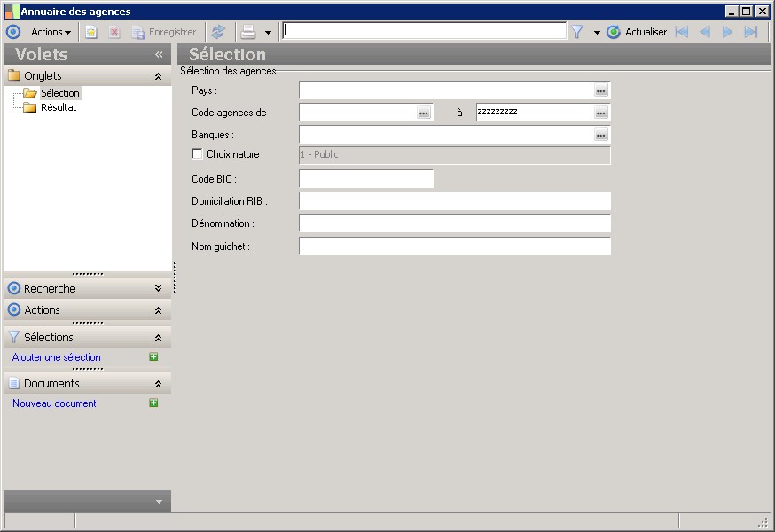775x532 pixels.
Task: Click the delete record toolbar icon
Action: (x=114, y=32)
